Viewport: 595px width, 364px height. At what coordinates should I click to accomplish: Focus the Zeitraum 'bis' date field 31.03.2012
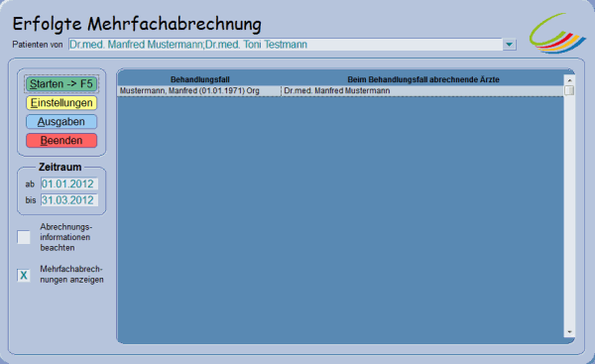click(x=69, y=200)
